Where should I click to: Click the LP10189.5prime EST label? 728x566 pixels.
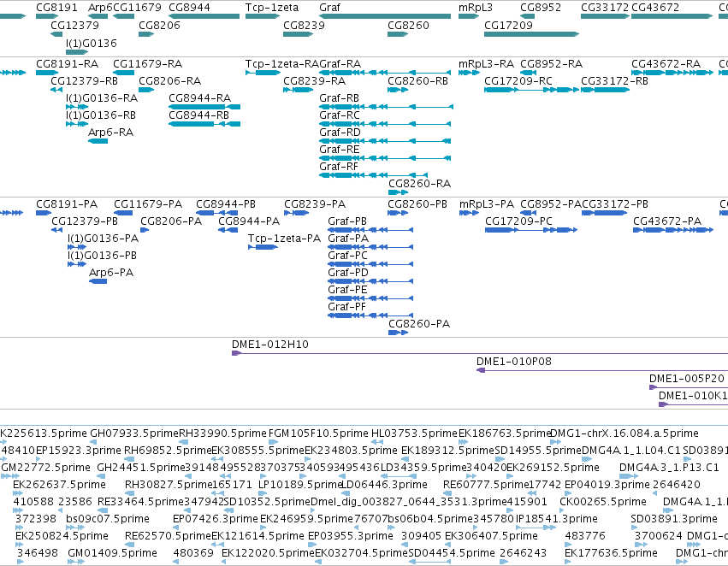coord(300,485)
